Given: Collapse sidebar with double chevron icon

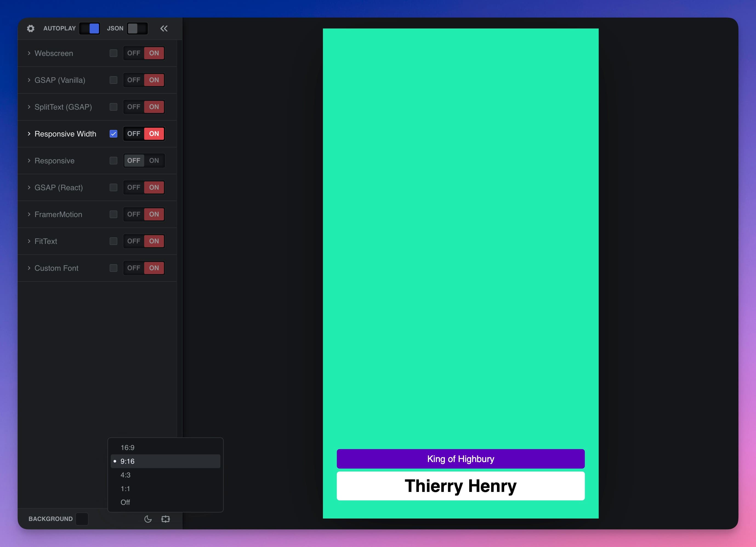Looking at the screenshot, I should coord(164,28).
